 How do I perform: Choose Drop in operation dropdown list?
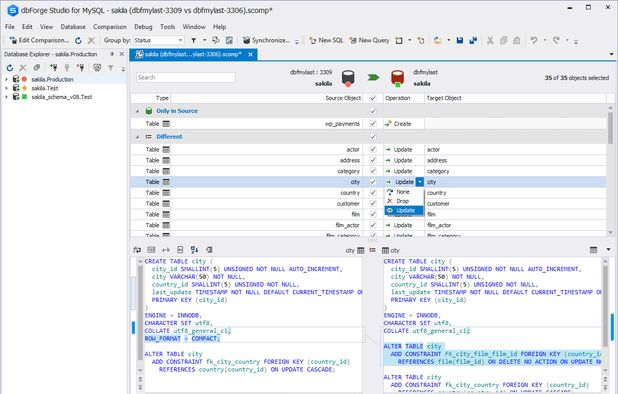pyautogui.click(x=404, y=201)
